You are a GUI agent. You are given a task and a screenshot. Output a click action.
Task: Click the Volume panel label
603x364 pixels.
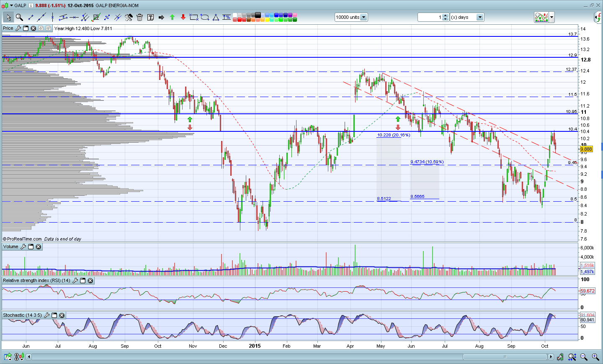click(11, 246)
